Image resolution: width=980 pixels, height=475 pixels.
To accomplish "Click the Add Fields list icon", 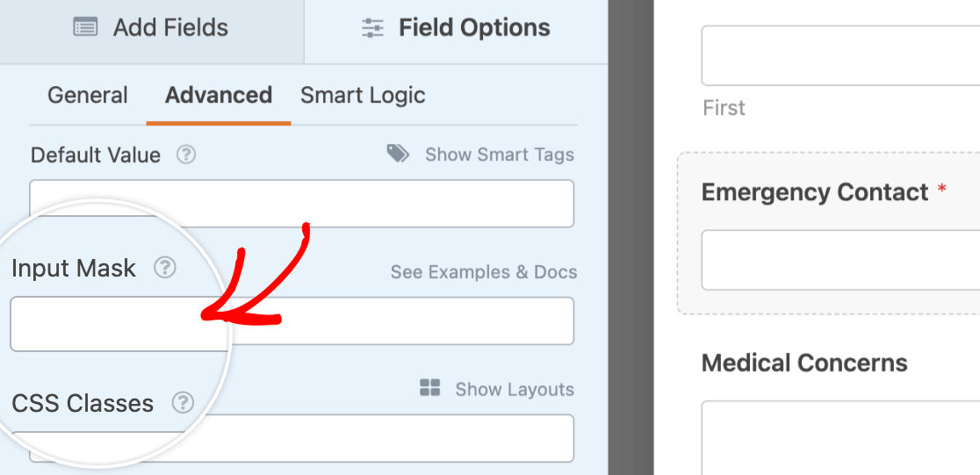I will [85, 28].
